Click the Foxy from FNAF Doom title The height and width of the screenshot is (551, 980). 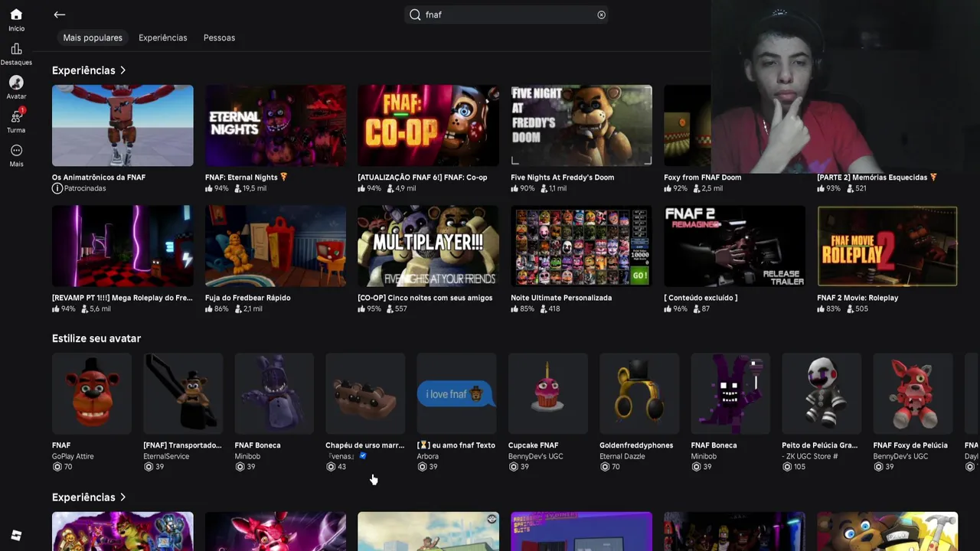click(702, 178)
